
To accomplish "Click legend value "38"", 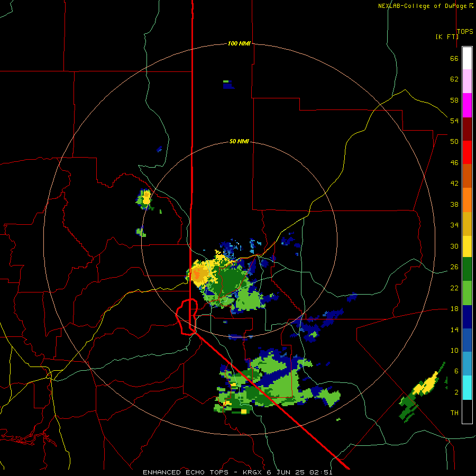I will [x=454, y=204].
